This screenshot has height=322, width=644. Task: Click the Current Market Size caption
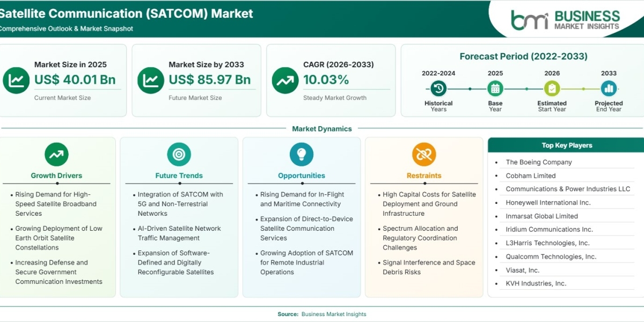[62, 98]
